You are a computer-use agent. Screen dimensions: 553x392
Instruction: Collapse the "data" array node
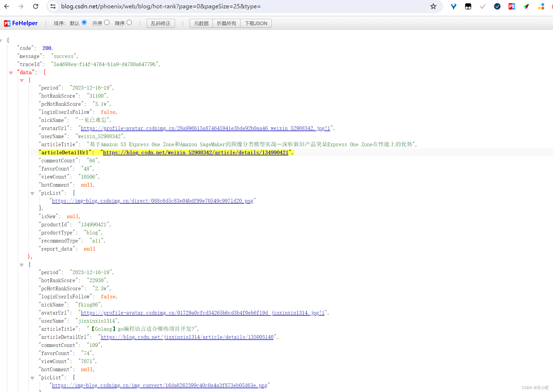pos(11,73)
